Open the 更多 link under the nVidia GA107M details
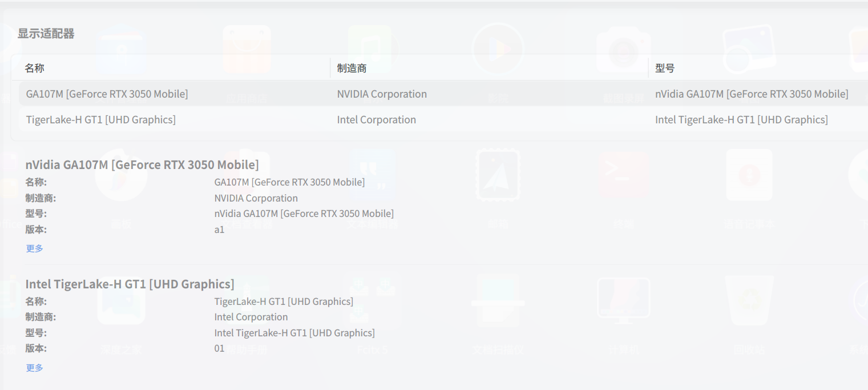This screenshot has width=868, height=390. click(35, 248)
